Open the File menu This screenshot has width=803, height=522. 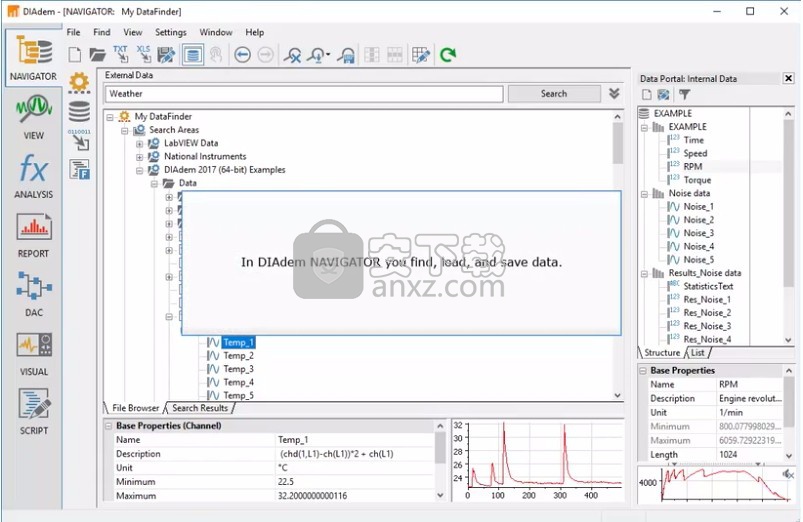74,32
